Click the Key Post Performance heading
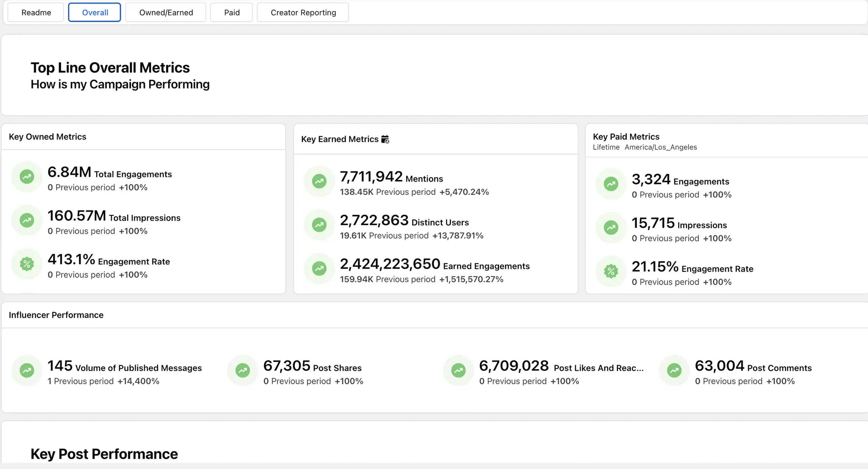Viewport: 868px width, 469px height. [104, 454]
